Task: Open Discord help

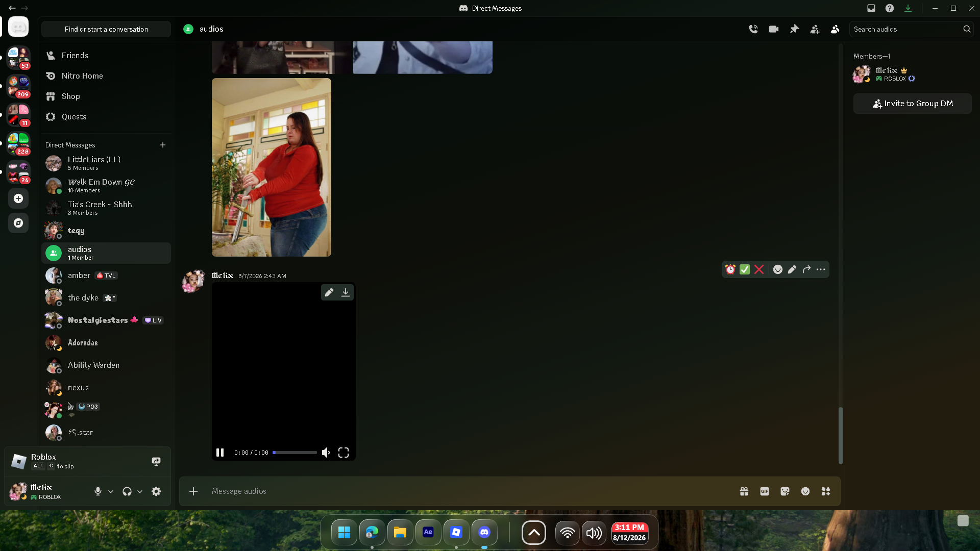Action: (x=890, y=8)
